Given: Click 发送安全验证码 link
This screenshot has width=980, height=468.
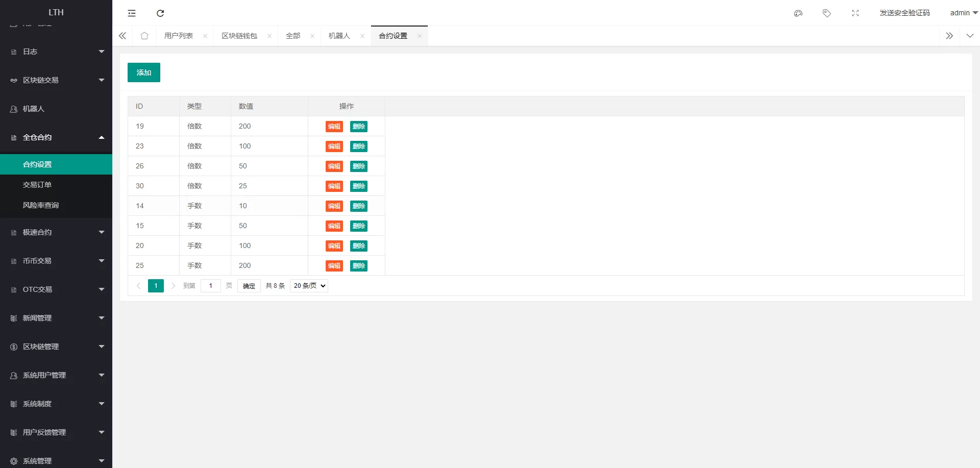Looking at the screenshot, I should [904, 13].
